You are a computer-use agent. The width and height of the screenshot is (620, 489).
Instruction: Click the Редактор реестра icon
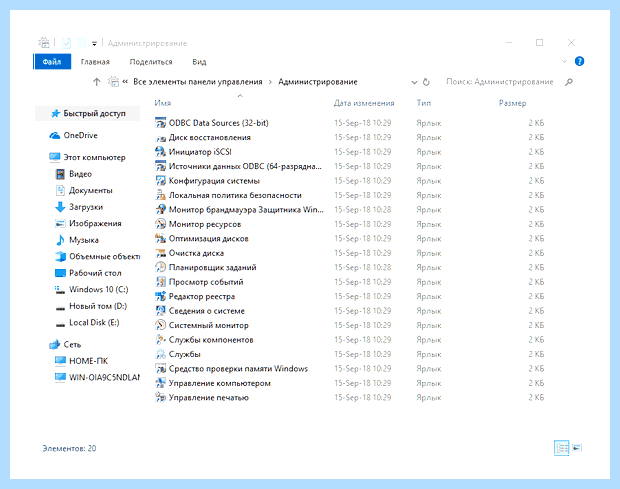160,296
